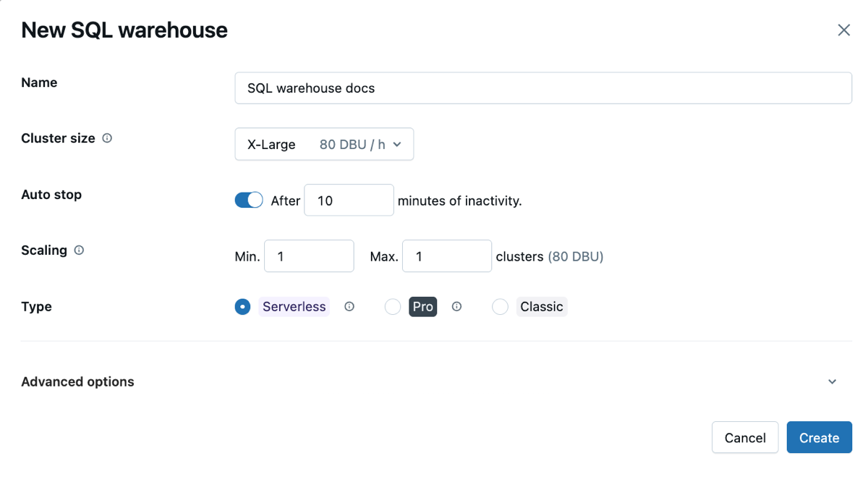This screenshot has width=868, height=477.
Task: Click the info icon beside Pro
Action: pyautogui.click(x=457, y=306)
